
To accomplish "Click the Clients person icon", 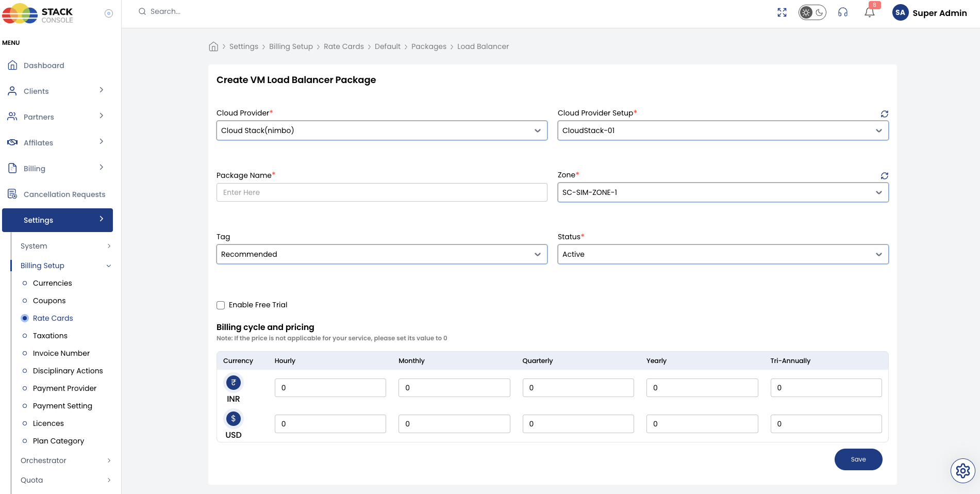I will tap(12, 91).
